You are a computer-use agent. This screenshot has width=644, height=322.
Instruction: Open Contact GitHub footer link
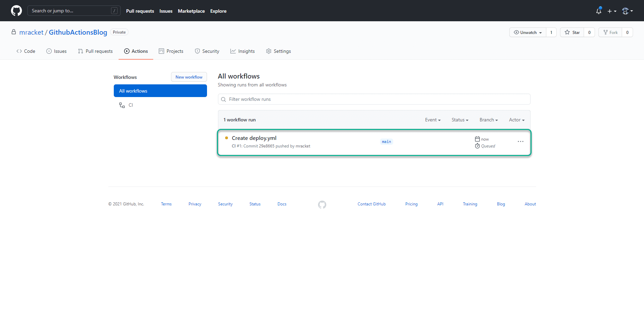click(372, 204)
